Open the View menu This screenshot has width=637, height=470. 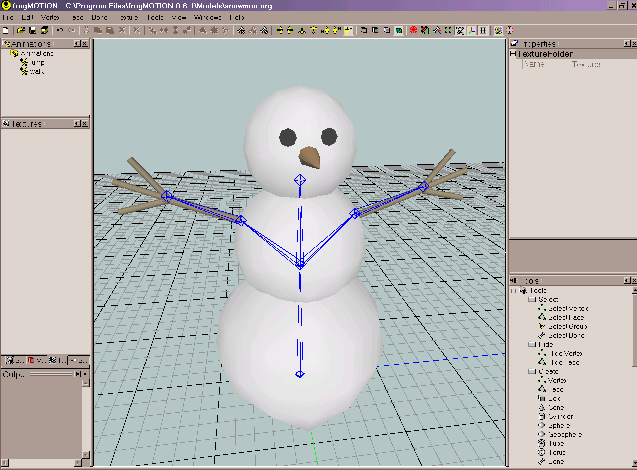[x=178, y=18]
